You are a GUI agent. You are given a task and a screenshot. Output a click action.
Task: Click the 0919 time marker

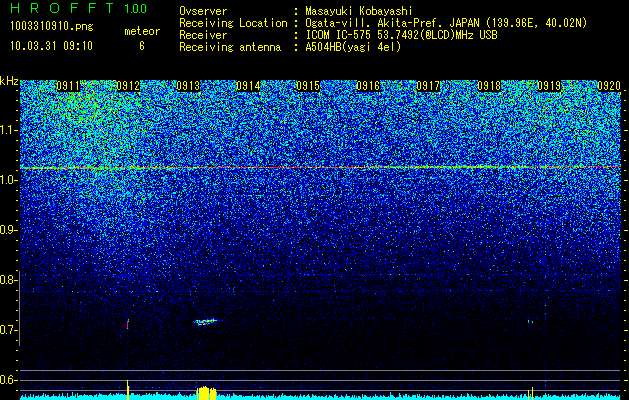(x=549, y=86)
